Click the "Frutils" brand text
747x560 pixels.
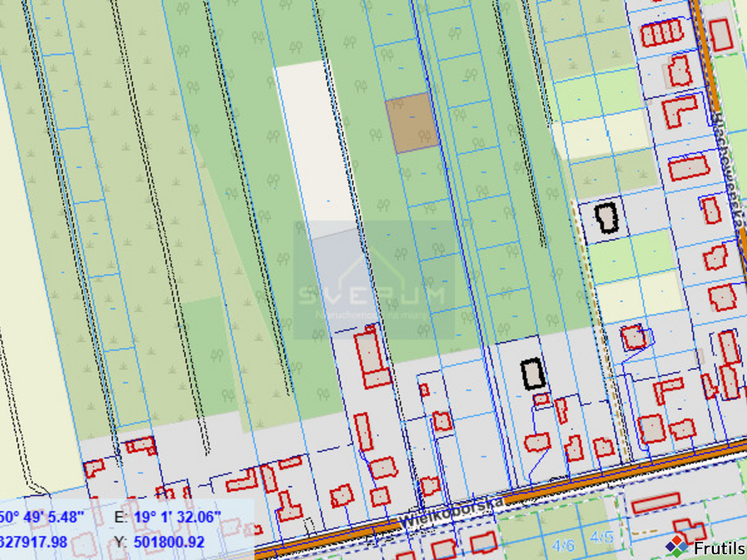[720, 548]
